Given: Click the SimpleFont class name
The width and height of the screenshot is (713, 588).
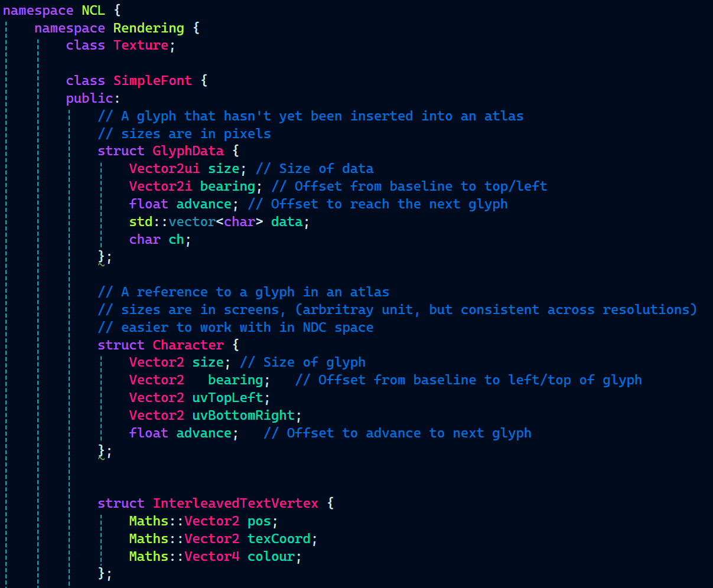Looking at the screenshot, I should coord(152,81).
